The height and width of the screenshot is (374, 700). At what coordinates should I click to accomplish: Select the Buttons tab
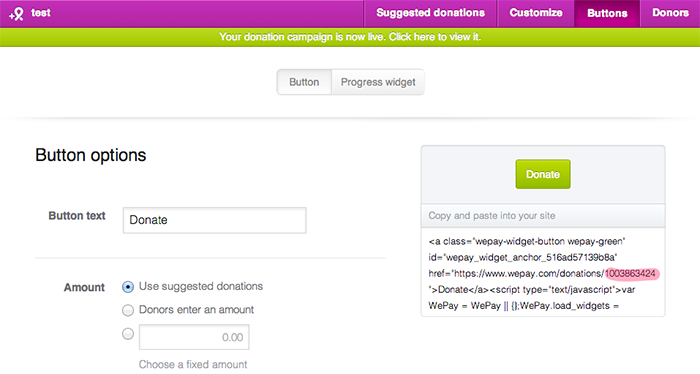tap(607, 13)
